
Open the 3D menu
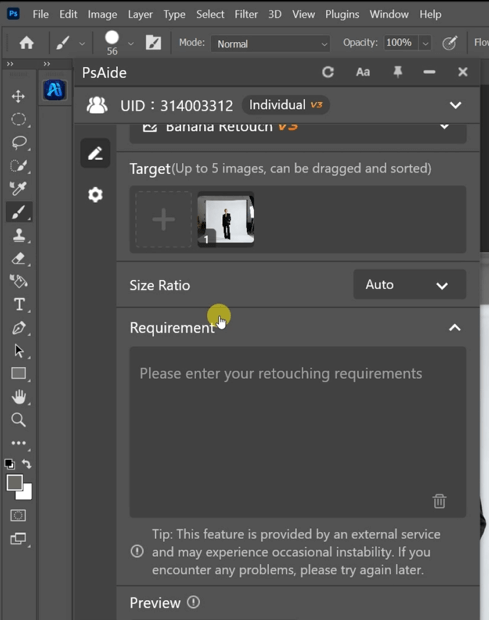pyautogui.click(x=275, y=14)
